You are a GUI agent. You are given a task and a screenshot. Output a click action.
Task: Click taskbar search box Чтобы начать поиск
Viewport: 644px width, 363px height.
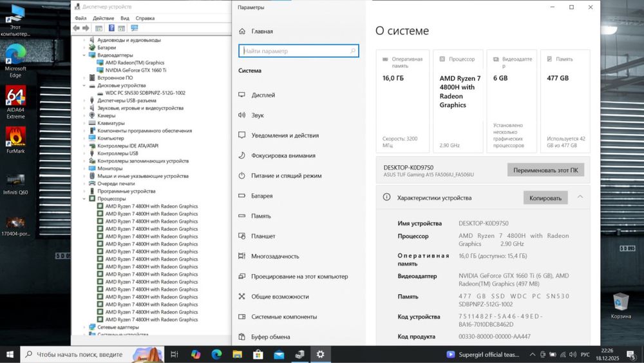[93, 355]
